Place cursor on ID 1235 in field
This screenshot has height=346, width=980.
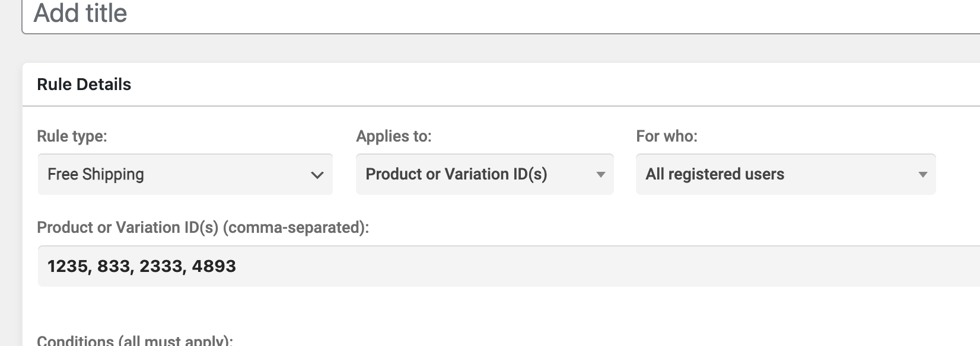tap(67, 266)
